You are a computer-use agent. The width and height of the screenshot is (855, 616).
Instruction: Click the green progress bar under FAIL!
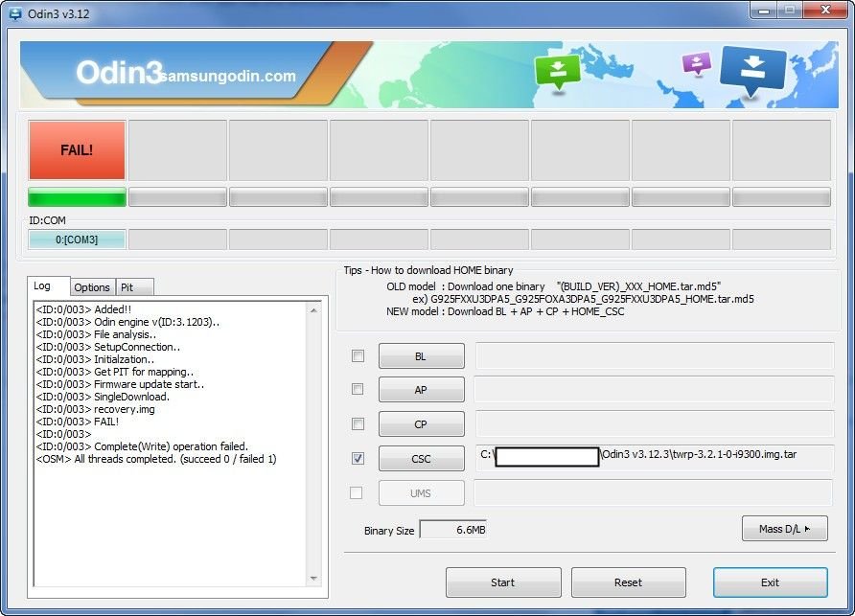77,196
